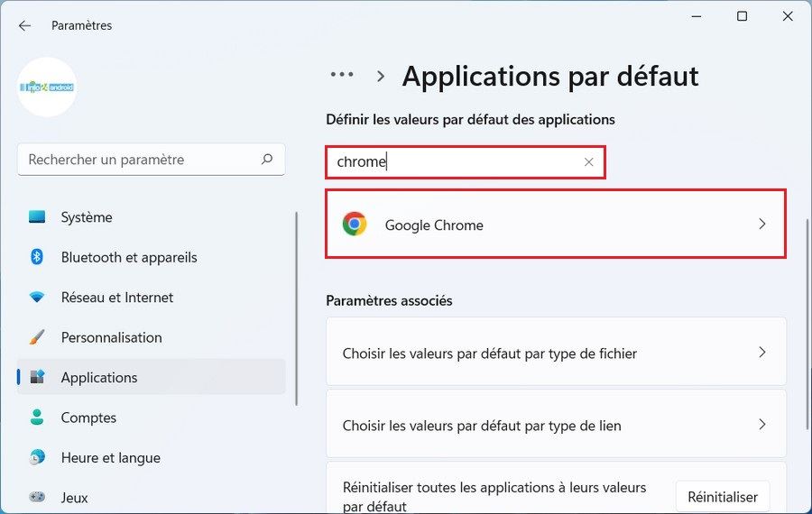Maximize the Paramètres window
This screenshot has height=514, width=812.
tap(743, 16)
